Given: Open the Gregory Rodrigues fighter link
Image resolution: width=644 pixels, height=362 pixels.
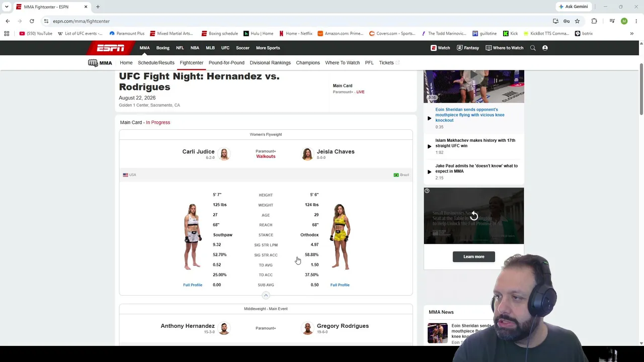Looking at the screenshot, I should (343, 326).
